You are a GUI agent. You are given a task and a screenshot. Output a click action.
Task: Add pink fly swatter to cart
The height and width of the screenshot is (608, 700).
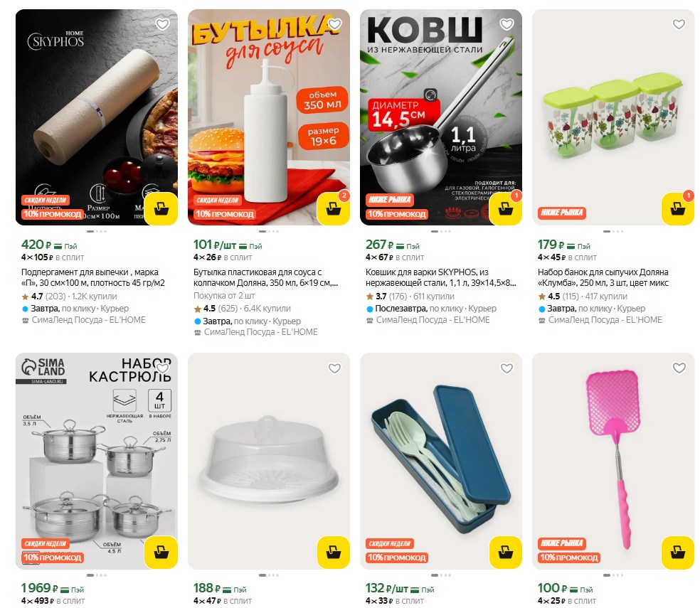[678, 553]
